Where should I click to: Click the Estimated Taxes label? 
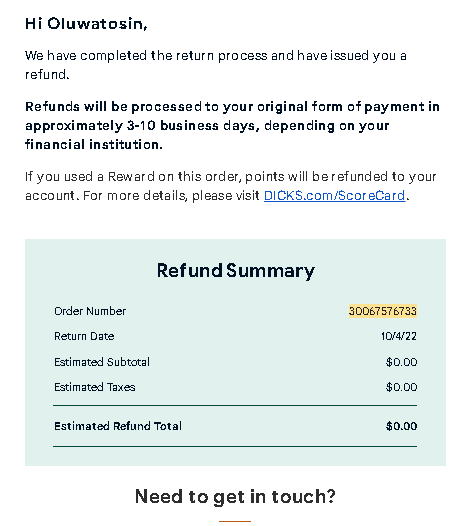(95, 387)
